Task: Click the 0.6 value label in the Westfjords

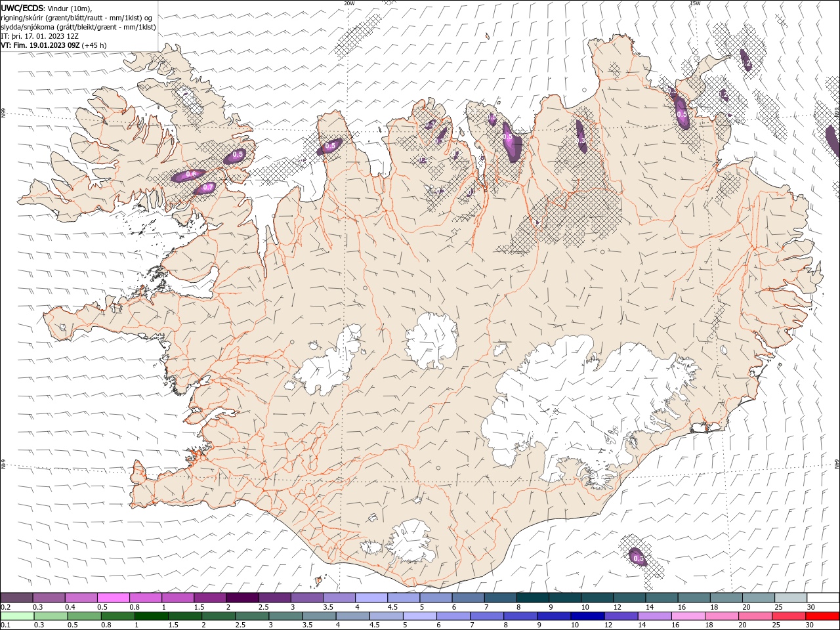Action: [191, 174]
